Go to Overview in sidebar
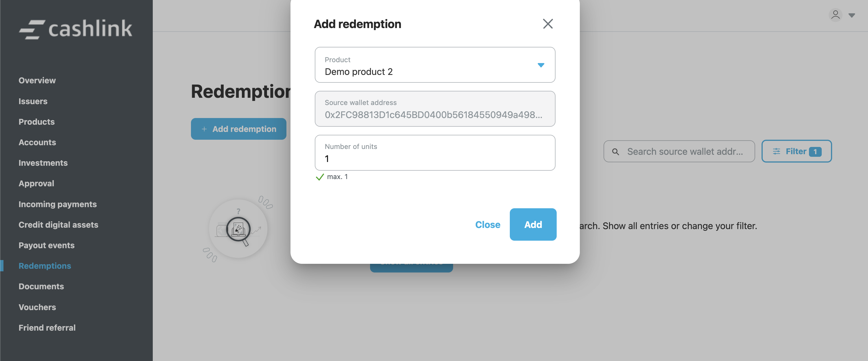 pos(37,80)
